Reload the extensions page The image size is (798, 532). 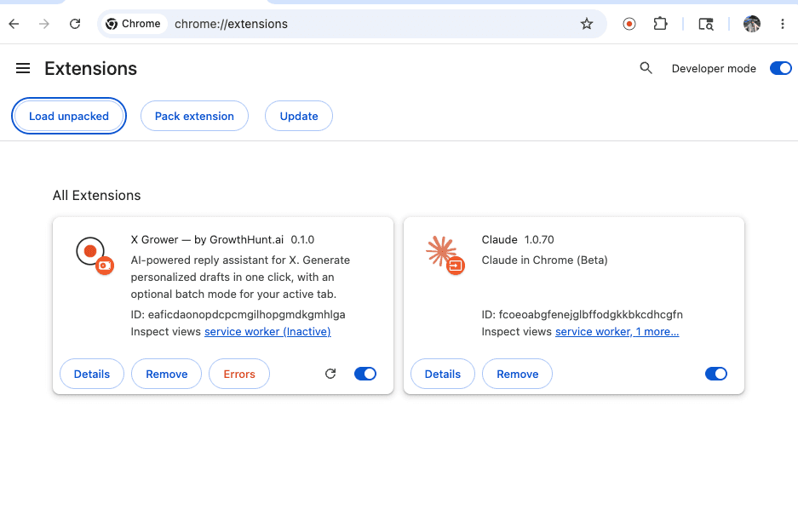[x=75, y=24]
